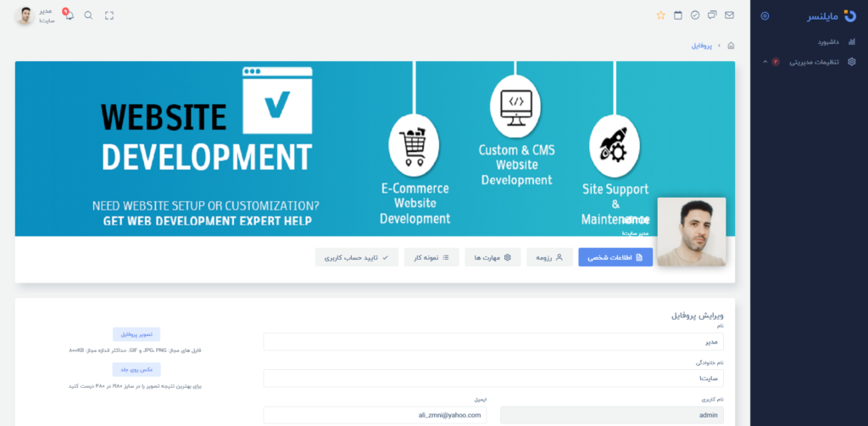This screenshot has width=868, height=426.
Task: Open user avatar menu in top bar
Action: click(25, 15)
